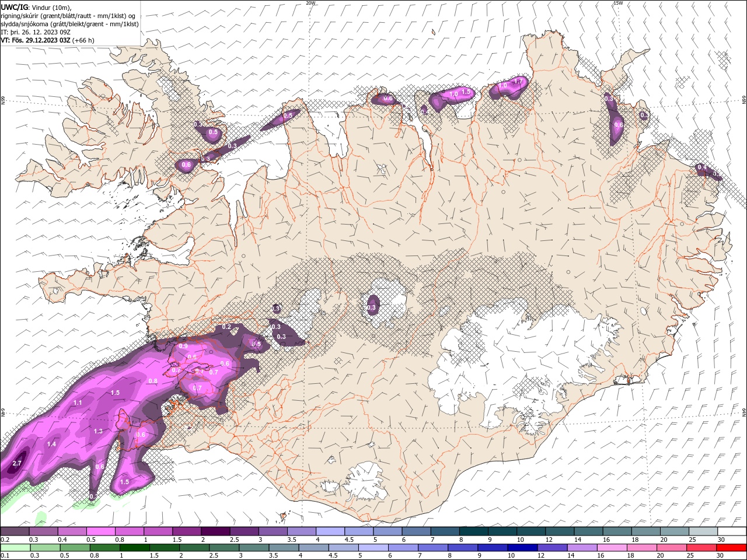This screenshot has height=560, width=747.
Task: Pick the bright red 30 rain legend swatch
Action: [x=731, y=548]
